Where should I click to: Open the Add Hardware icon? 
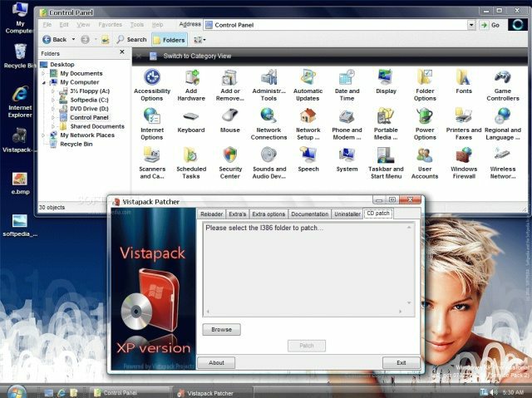click(191, 85)
